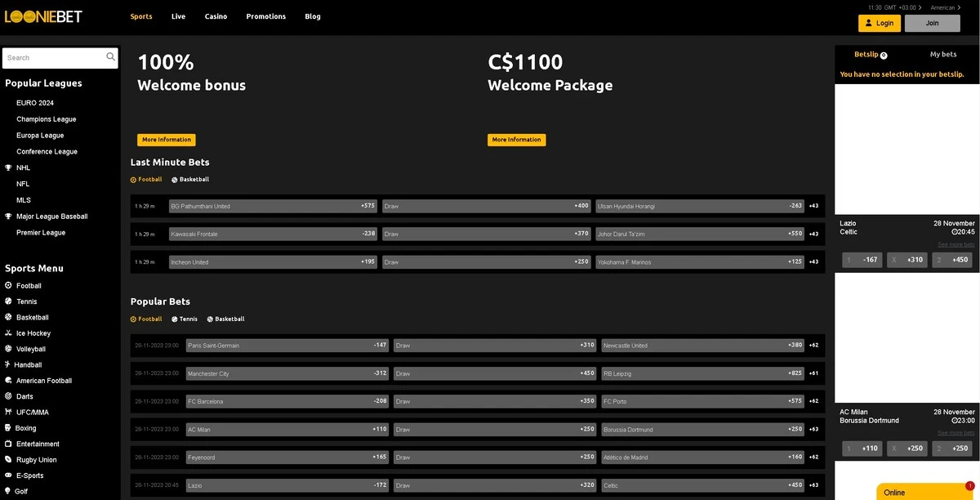This screenshot has height=500, width=980.
Task: Open the Golf icon in Sports Menu
Action: [x=8, y=491]
